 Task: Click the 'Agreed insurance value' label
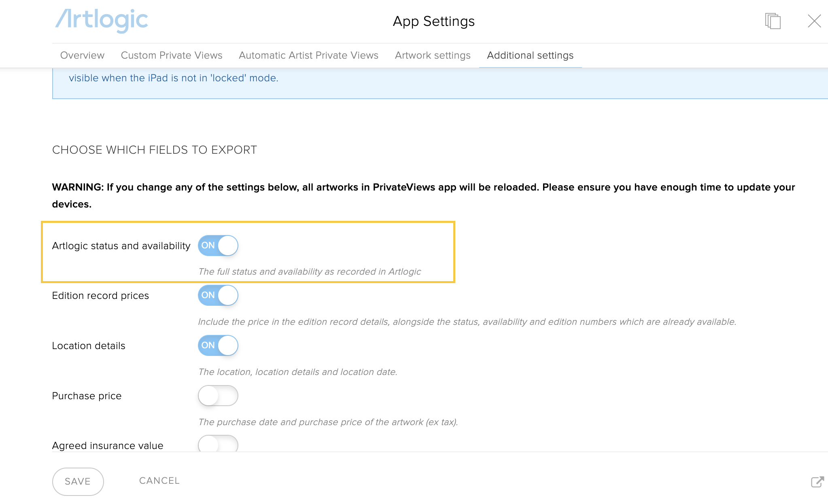click(108, 446)
